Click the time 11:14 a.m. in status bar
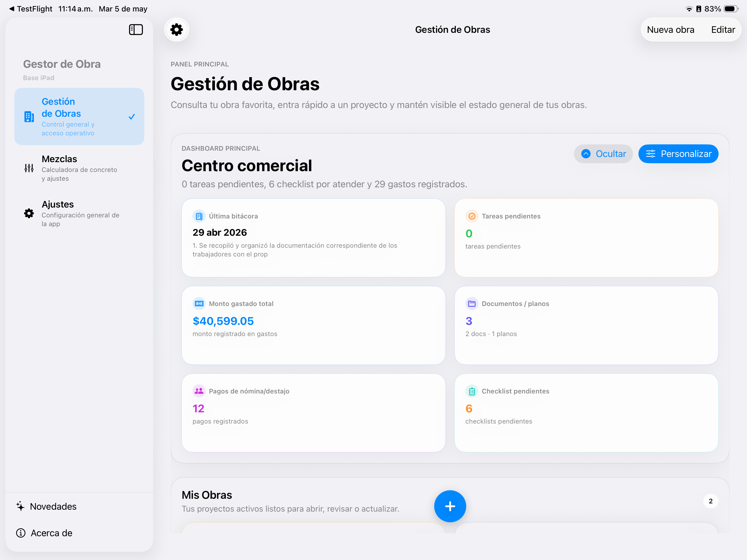747x560 pixels. (x=75, y=9)
